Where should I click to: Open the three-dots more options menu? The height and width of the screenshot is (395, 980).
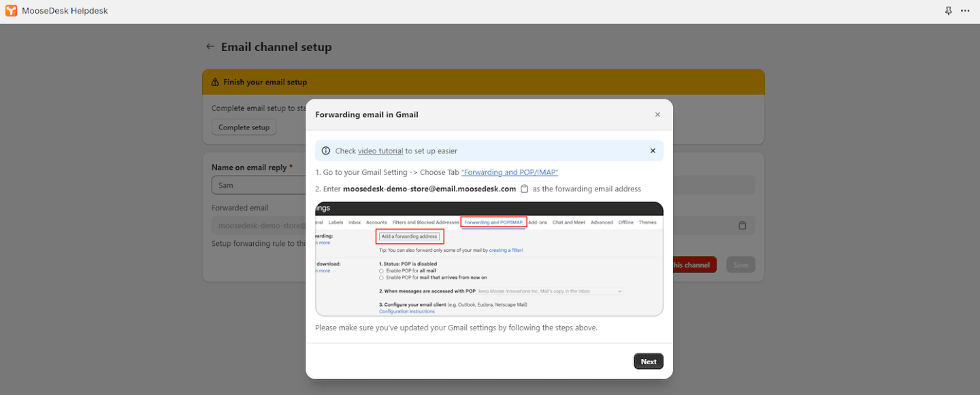[965, 11]
